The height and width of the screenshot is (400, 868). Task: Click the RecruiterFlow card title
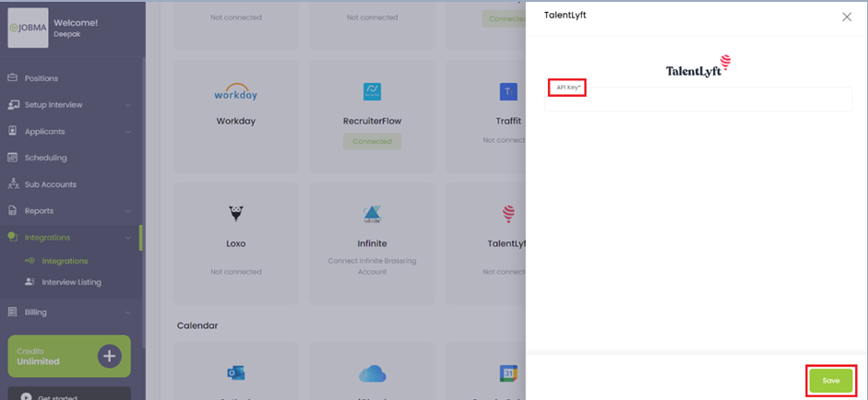click(x=372, y=121)
